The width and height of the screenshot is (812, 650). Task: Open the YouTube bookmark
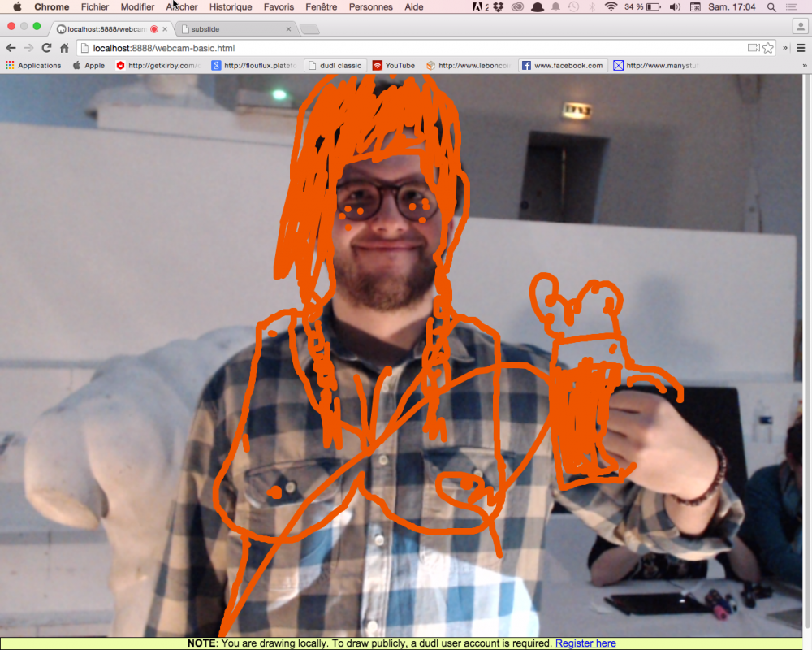(394, 65)
